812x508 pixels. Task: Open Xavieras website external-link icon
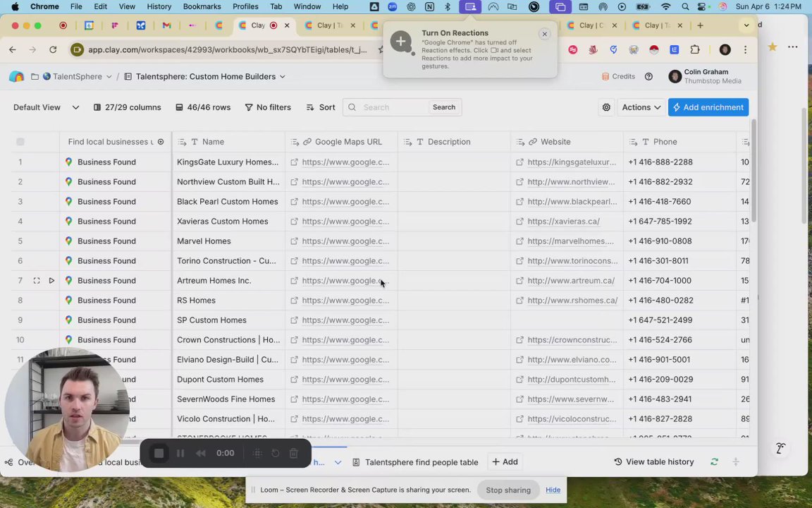click(x=519, y=222)
